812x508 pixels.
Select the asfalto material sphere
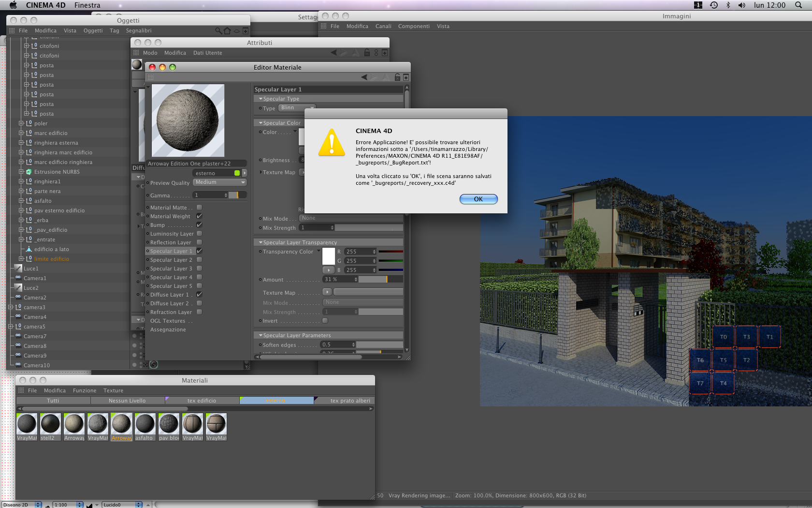click(x=145, y=424)
